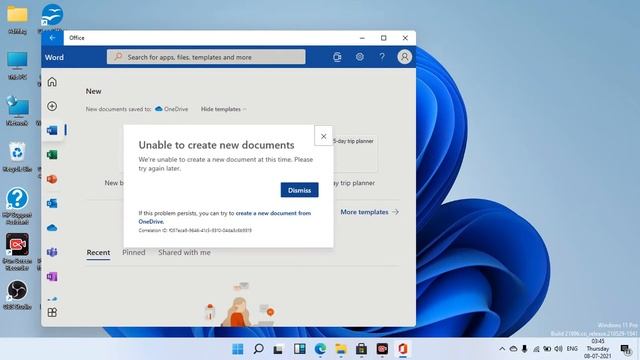Follow create a new document from OneDrive link
The width and height of the screenshot is (640, 360).
point(225,217)
